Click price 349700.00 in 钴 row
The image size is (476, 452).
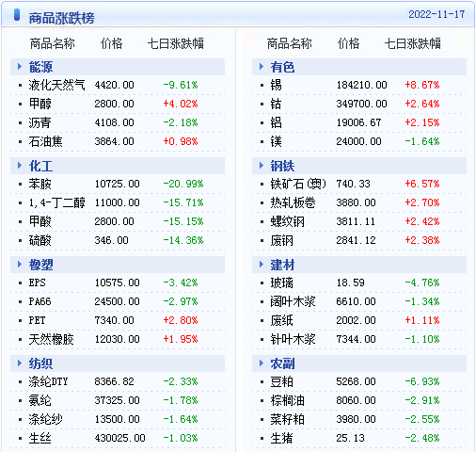(361, 104)
